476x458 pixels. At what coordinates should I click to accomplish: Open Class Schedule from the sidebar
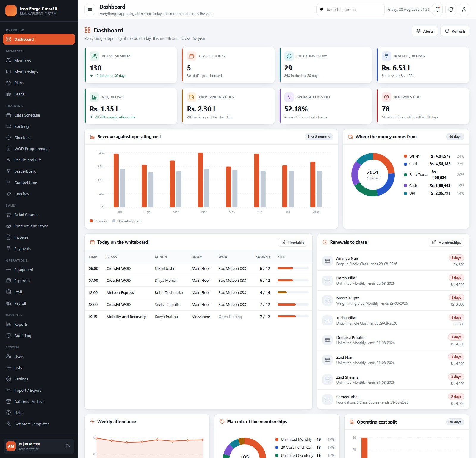[x=39, y=115]
